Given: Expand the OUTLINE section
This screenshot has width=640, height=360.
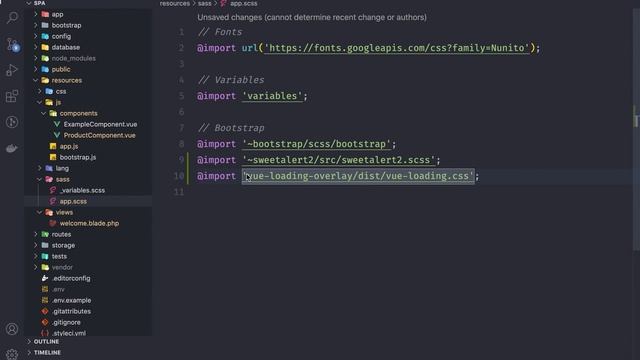Looking at the screenshot, I should [x=46, y=342].
